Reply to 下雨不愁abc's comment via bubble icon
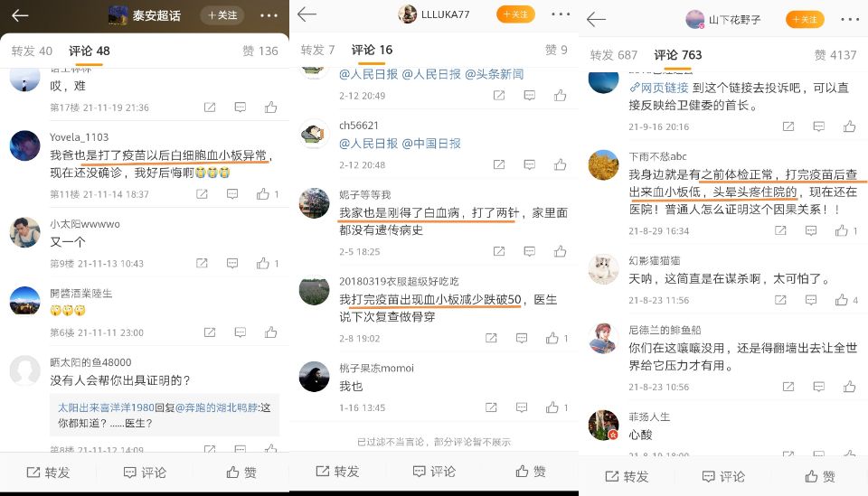 pyautogui.click(x=811, y=230)
